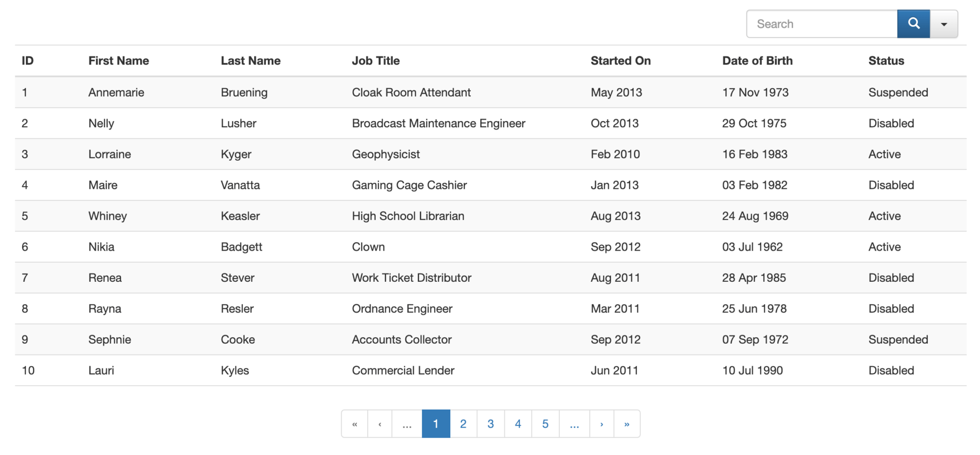Viewport: 980px width, 455px height.
Task: Sort the table by Last Name
Action: point(250,61)
